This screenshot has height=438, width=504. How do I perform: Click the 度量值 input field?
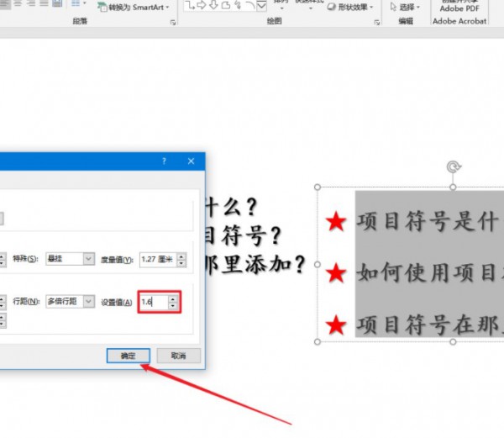[157, 259]
